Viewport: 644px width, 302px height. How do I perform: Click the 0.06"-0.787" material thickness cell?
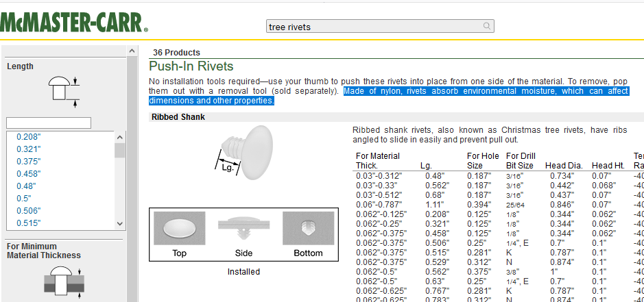point(379,204)
